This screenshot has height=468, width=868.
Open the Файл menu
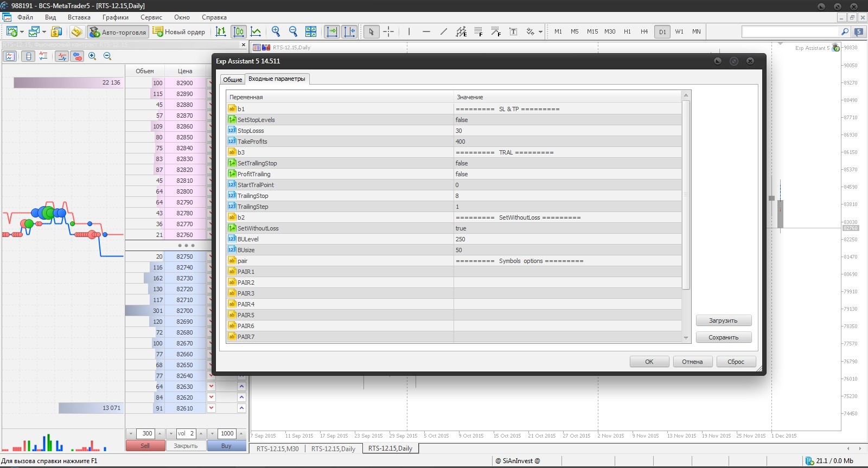click(x=25, y=17)
